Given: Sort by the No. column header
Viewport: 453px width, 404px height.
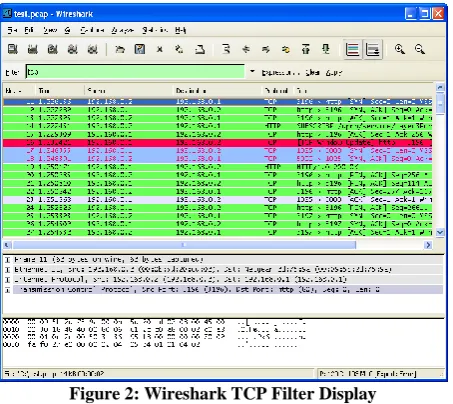Looking at the screenshot, I should [19, 90].
